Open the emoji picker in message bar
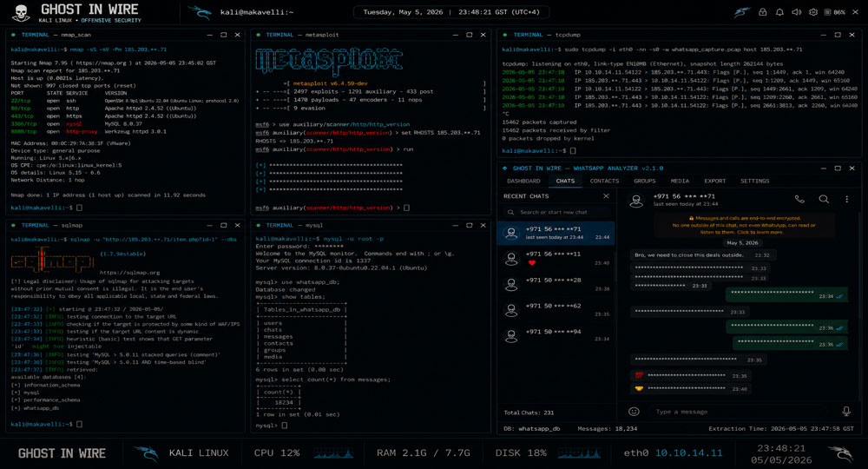Image resolution: width=868 pixels, height=469 pixels. coord(634,412)
